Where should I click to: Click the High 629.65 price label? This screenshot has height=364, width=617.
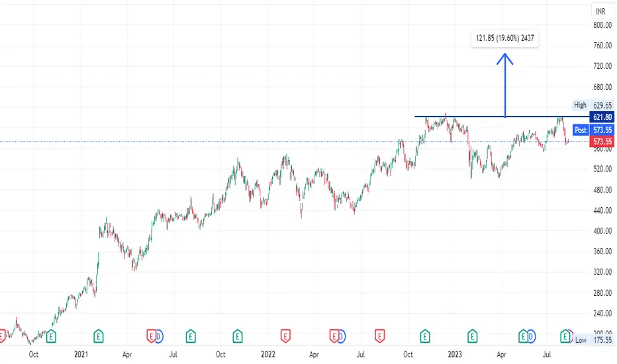593,105
